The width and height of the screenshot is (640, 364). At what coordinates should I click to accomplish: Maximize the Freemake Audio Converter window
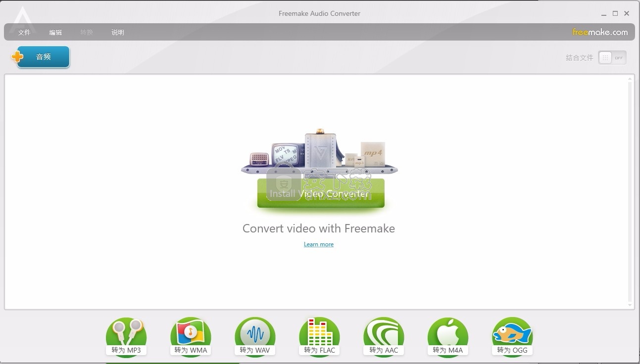point(615,14)
